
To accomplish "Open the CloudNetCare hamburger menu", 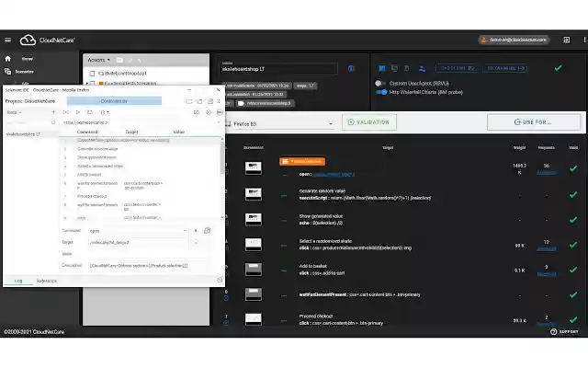I will [x=8, y=40].
